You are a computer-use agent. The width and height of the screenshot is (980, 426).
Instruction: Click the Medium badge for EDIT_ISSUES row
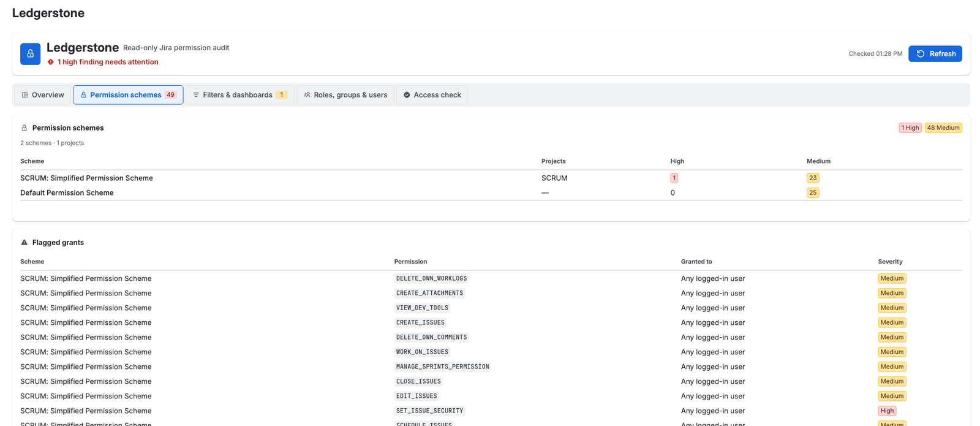click(892, 397)
